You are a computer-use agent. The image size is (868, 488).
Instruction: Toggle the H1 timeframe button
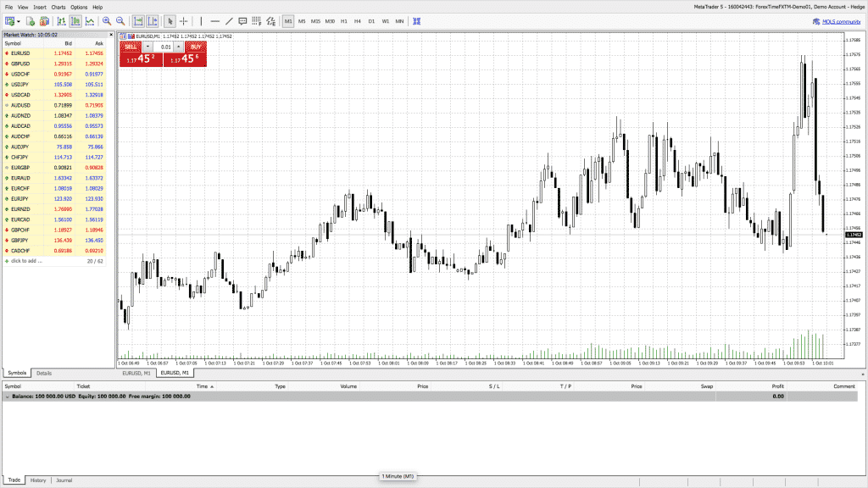click(x=343, y=20)
